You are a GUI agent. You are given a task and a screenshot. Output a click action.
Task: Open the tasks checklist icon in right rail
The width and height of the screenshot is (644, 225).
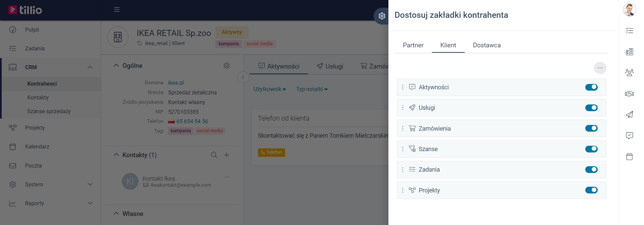coord(630,31)
